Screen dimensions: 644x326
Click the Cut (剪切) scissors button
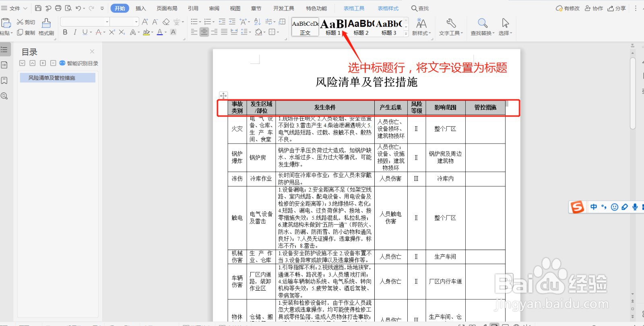[x=26, y=22]
